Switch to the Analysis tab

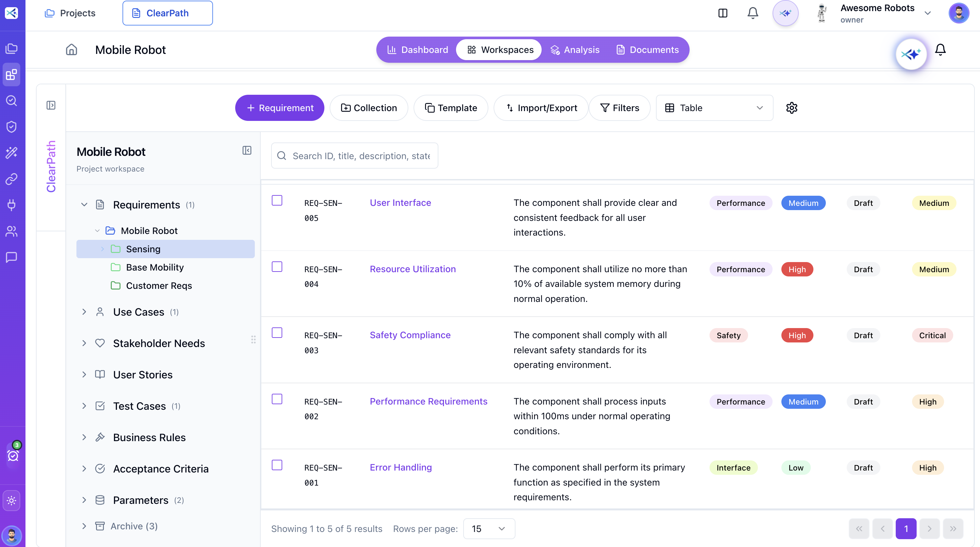tap(575, 49)
